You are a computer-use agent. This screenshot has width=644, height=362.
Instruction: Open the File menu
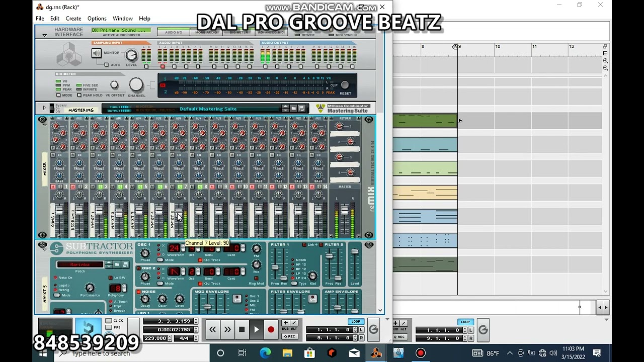pos(40,19)
